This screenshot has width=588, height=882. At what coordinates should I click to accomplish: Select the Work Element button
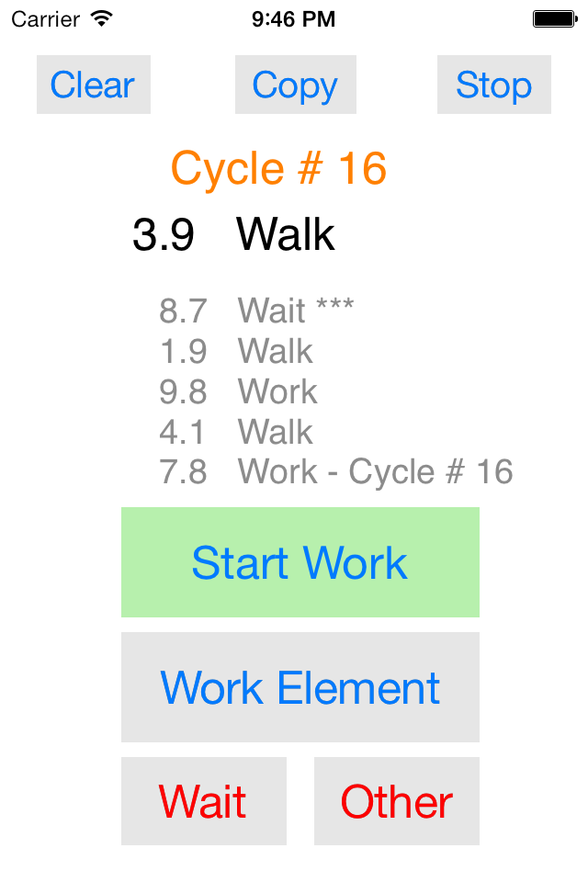(x=300, y=687)
